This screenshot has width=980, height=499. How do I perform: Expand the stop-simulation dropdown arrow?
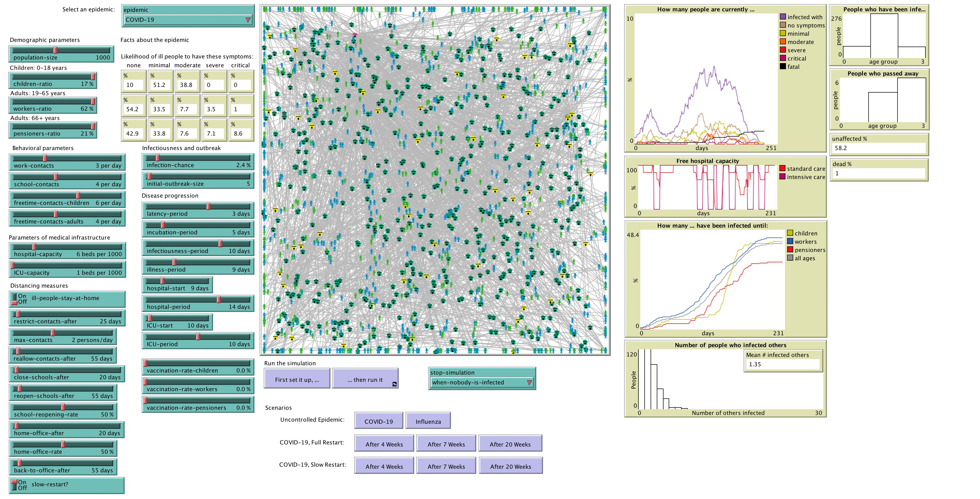[529, 383]
